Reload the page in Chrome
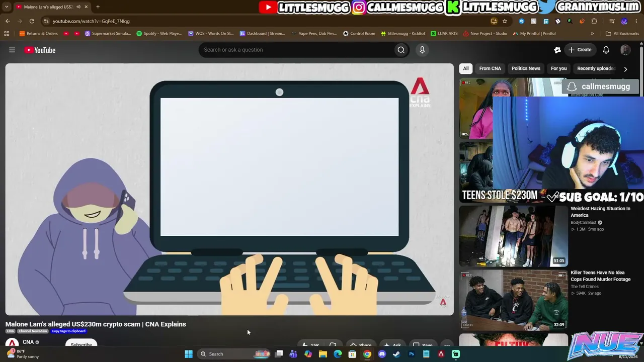The width and height of the screenshot is (644, 362). pyautogui.click(x=32, y=21)
